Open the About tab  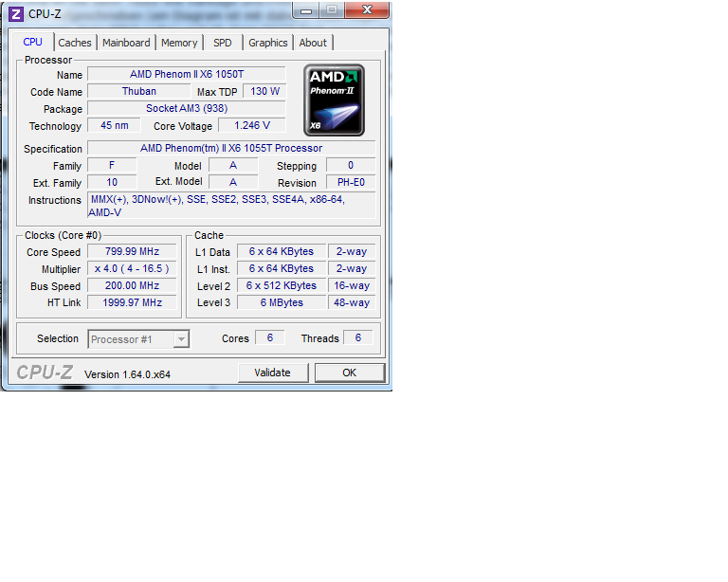pos(313,43)
